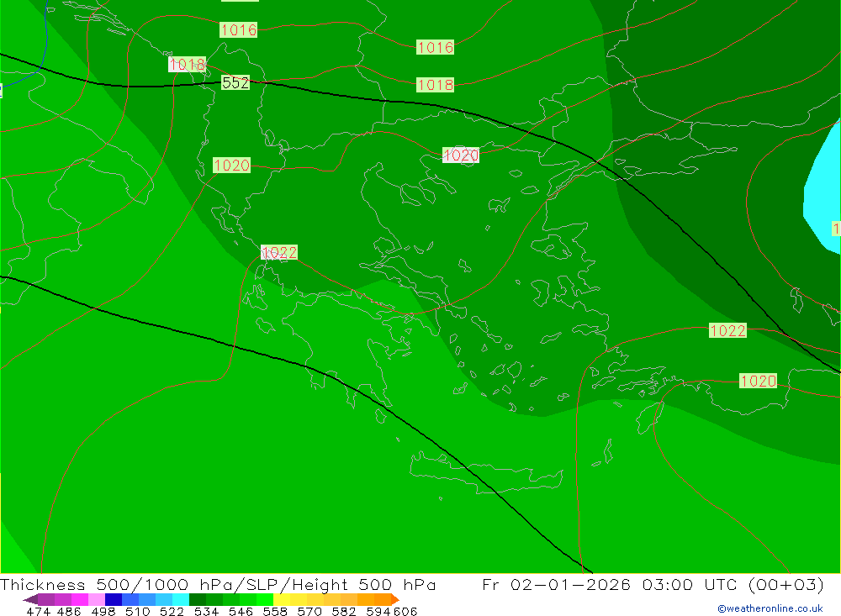Select the bright yellow legend swatch
Viewport: 841px width, 616px height.
282,599
